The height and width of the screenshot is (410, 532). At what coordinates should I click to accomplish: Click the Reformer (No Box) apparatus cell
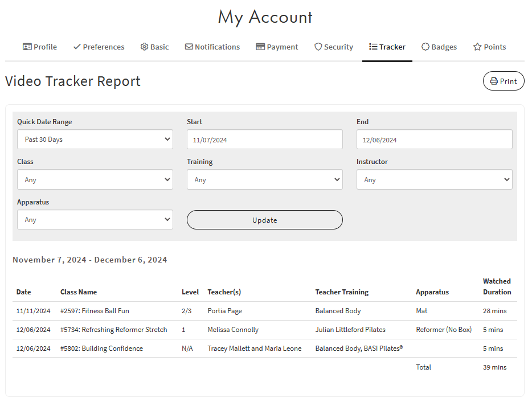[x=444, y=330]
